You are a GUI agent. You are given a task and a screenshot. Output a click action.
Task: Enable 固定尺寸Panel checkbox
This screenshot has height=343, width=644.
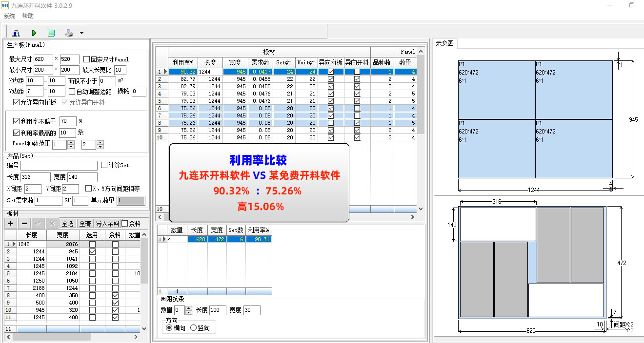[87, 59]
